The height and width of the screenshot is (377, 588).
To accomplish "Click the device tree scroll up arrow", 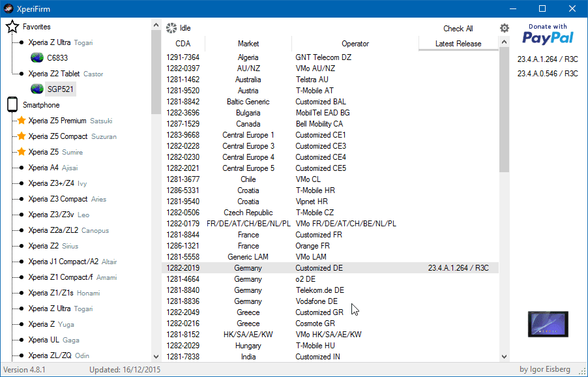I will [156, 25].
